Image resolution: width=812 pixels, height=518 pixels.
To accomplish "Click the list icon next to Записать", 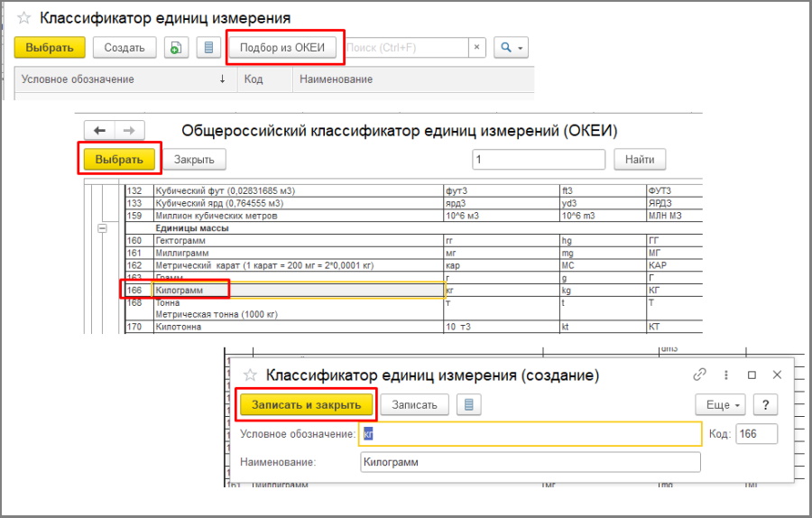I will (468, 404).
